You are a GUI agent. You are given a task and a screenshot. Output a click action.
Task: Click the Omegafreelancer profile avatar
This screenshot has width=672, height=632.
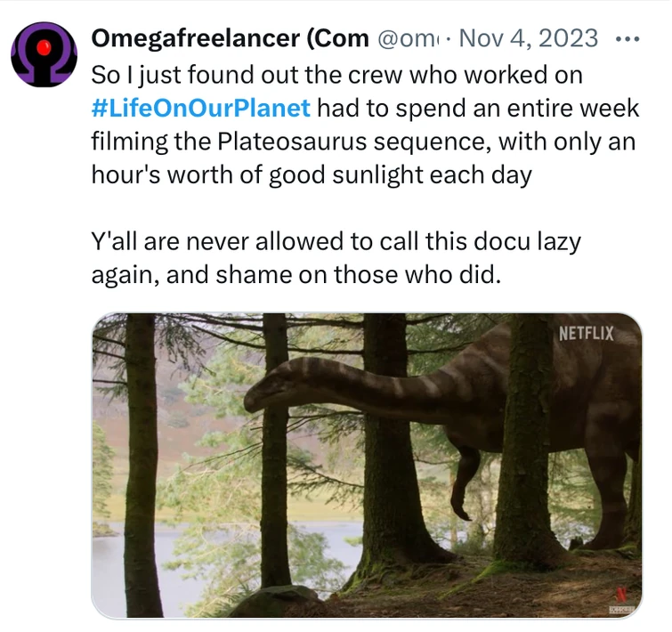click(x=44, y=54)
